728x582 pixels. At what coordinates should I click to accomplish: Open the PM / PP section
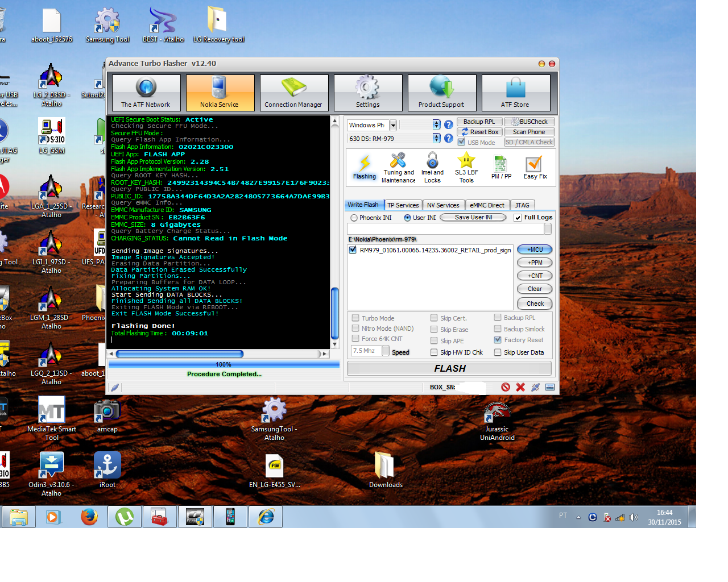(x=501, y=167)
